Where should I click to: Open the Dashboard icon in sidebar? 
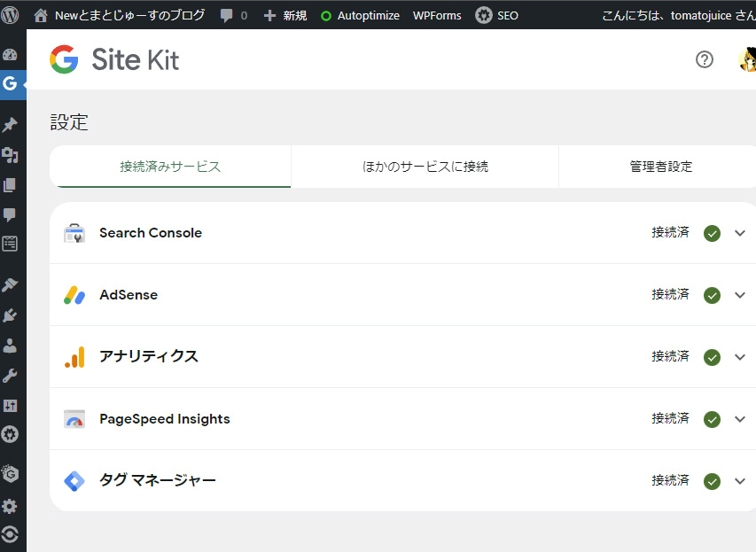[10, 54]
